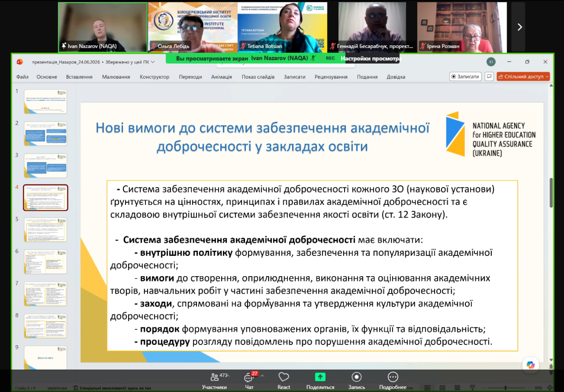
Task: Click the green Поделиться share screen button
Action: (x=320, y=381)
